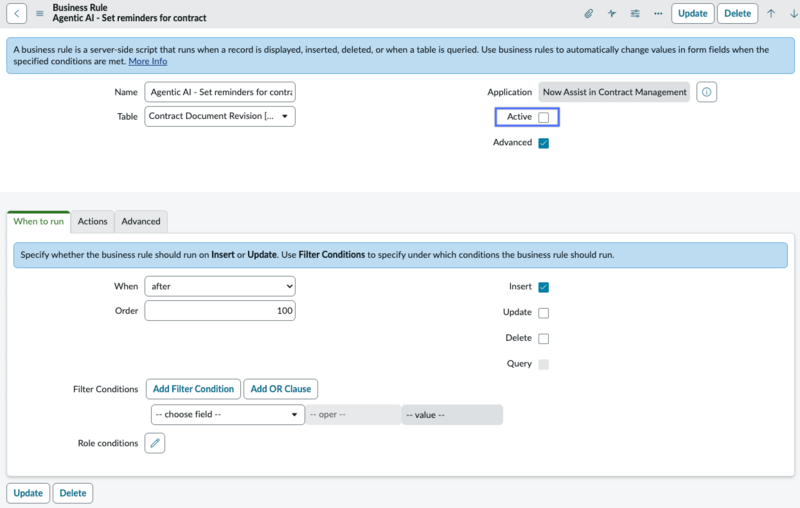Click the bottom Update button
This screenshot has height=508, width=800.
coord(28,493)
